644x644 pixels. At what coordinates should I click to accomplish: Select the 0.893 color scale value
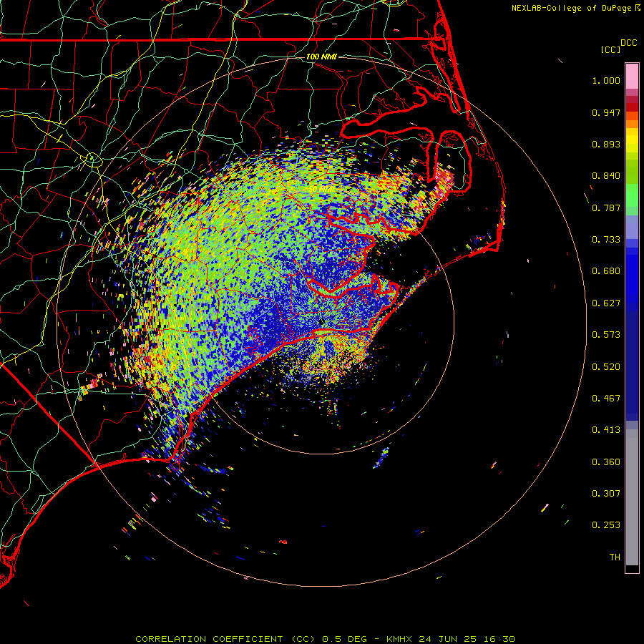point(606,144)
